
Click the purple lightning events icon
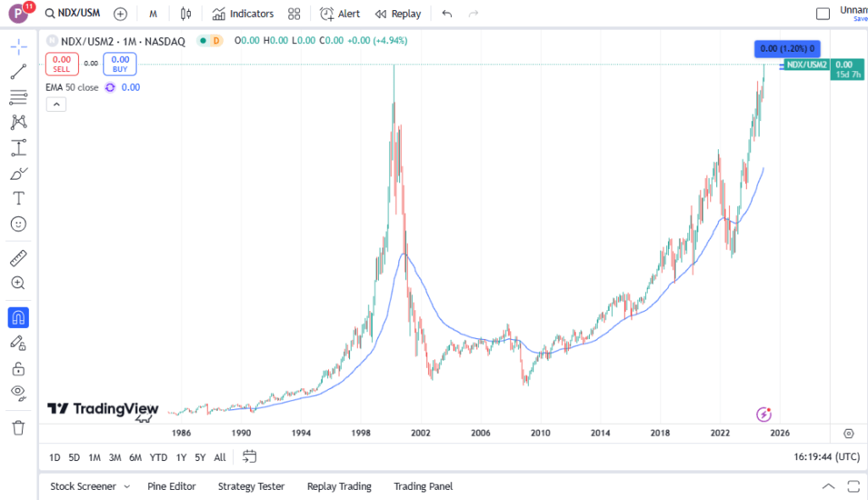pos(764,414)
